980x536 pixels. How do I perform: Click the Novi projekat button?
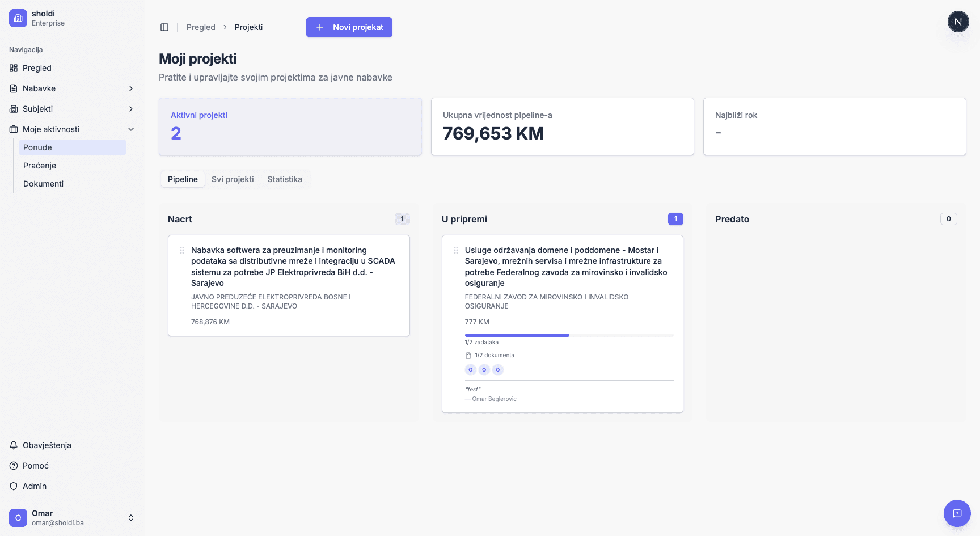click(x=349, y=27)
